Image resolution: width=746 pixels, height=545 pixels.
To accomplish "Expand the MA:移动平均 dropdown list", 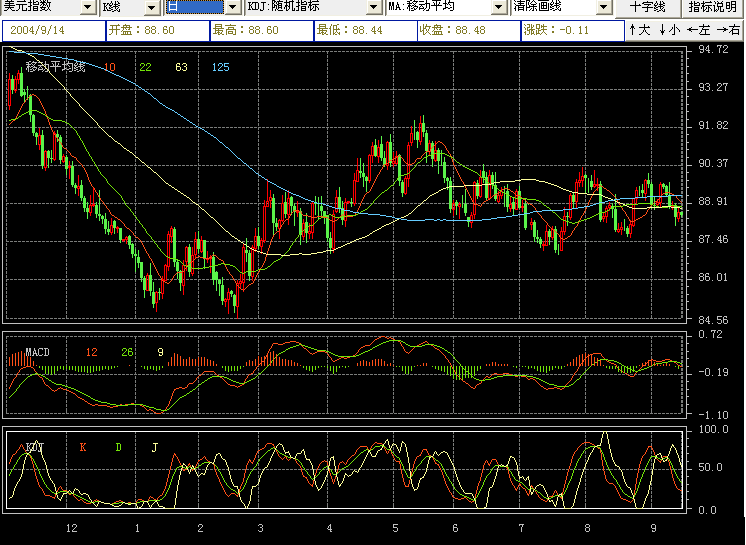I will coord(498,8).
